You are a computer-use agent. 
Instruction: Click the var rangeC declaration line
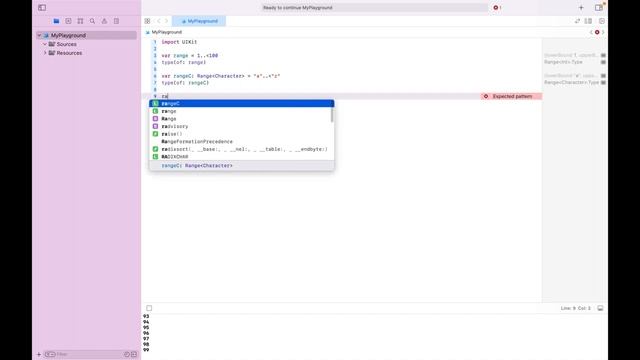[x=220, y=76]
